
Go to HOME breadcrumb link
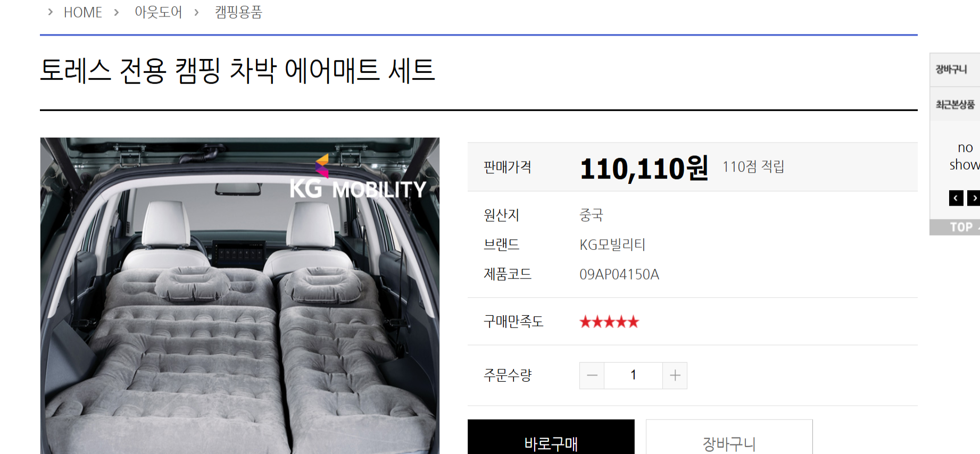click(x=83, y=12)
